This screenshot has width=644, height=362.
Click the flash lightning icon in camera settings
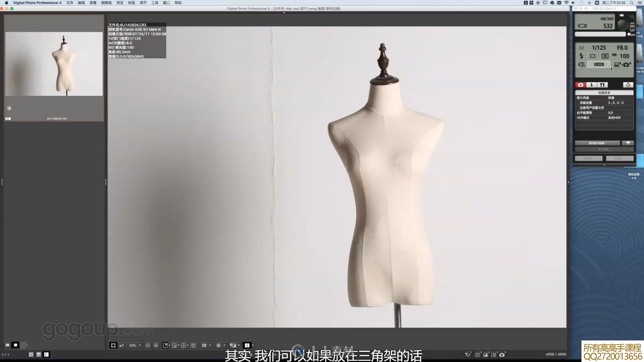click(x=581, y=56)
